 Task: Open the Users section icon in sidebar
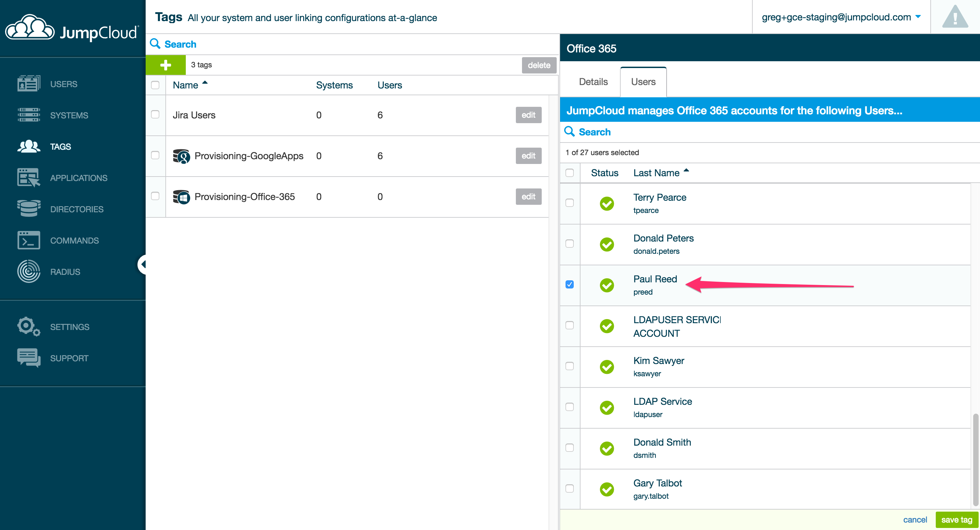(29, 84)
